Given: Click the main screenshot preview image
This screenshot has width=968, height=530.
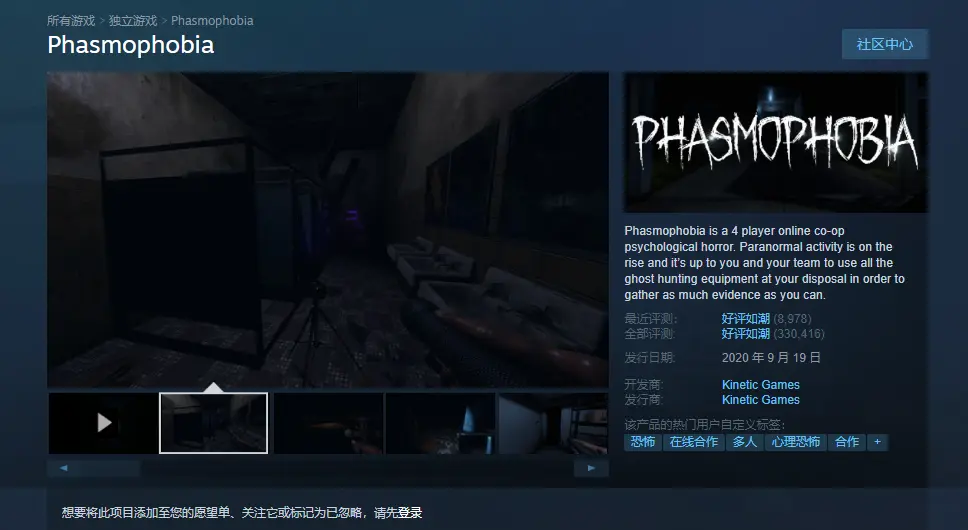Looking at the screenshot, I should 328,230.
